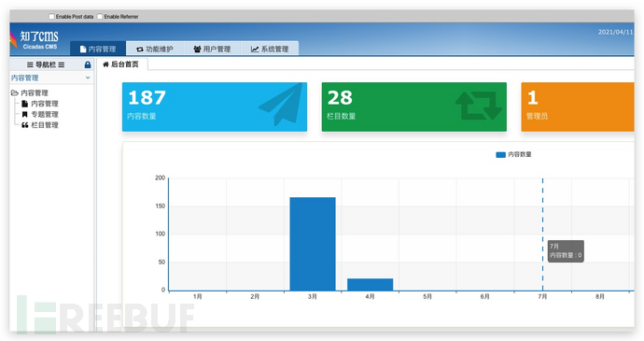Click the retweet arrows icon on the 28 card
Image resolution: width=644 pixels, height=341 pixels.
[x=479, y=106]
